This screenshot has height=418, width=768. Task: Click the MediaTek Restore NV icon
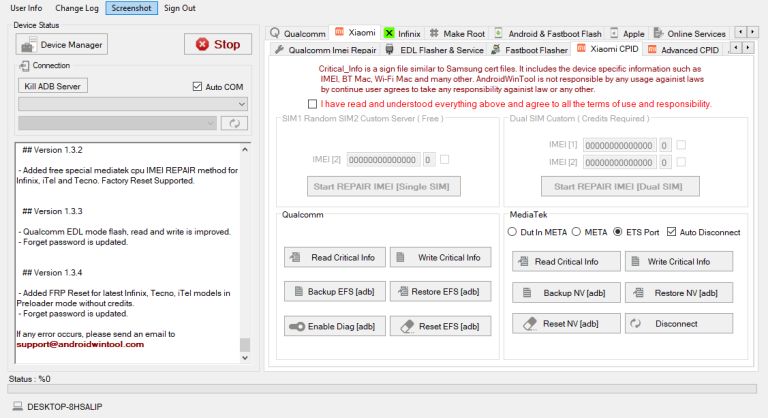pos(639,293)
